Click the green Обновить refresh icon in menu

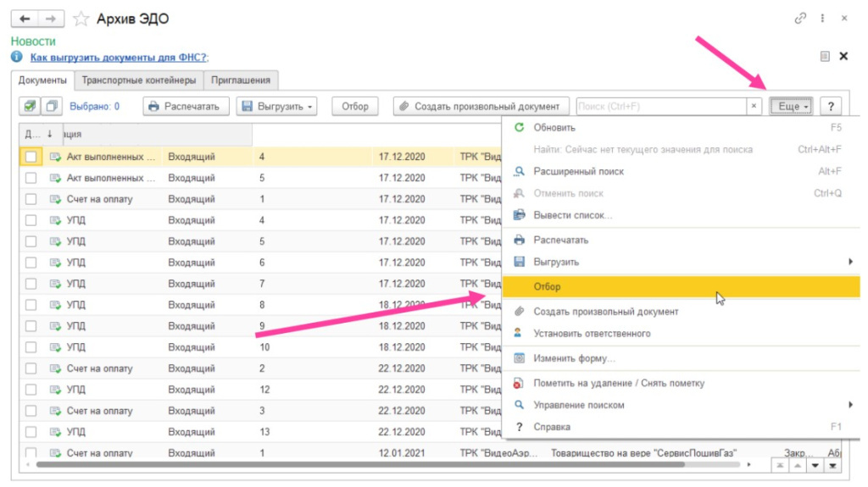[x=520, y=128]
